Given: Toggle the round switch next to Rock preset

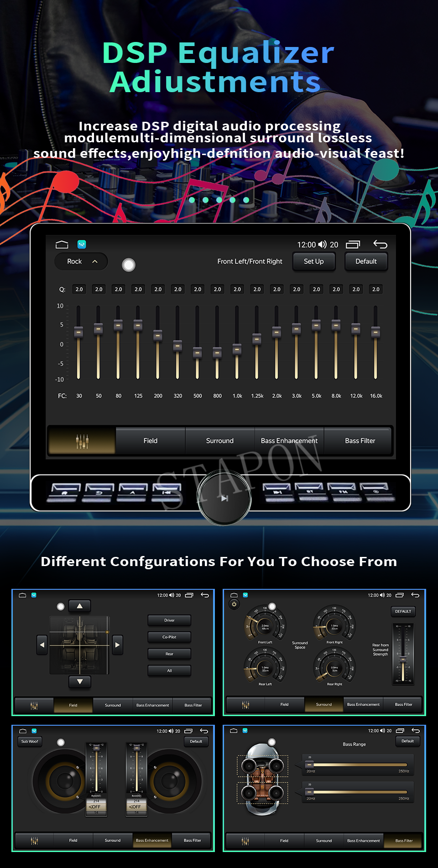Looking at the screenshot, I should point(129,265).
